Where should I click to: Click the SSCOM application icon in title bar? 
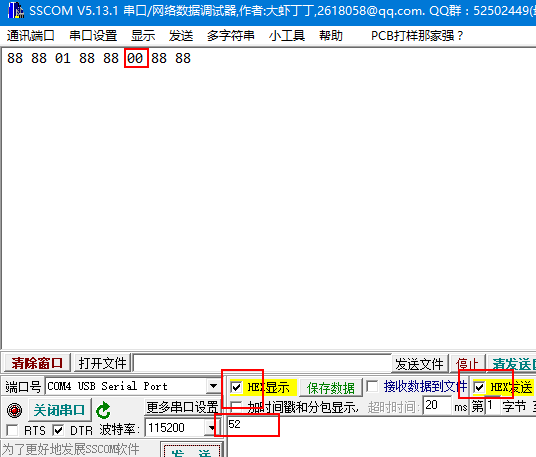coord(16,10)
